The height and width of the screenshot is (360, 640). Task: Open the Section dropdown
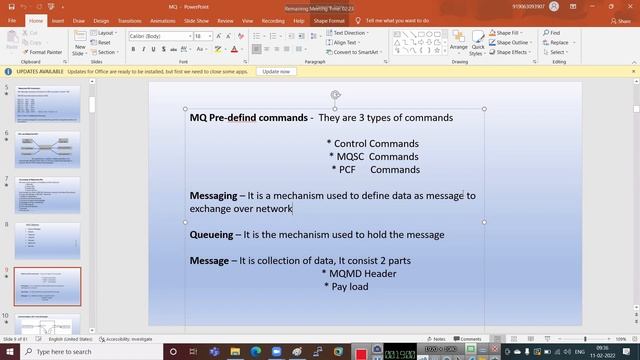(105, 52)
